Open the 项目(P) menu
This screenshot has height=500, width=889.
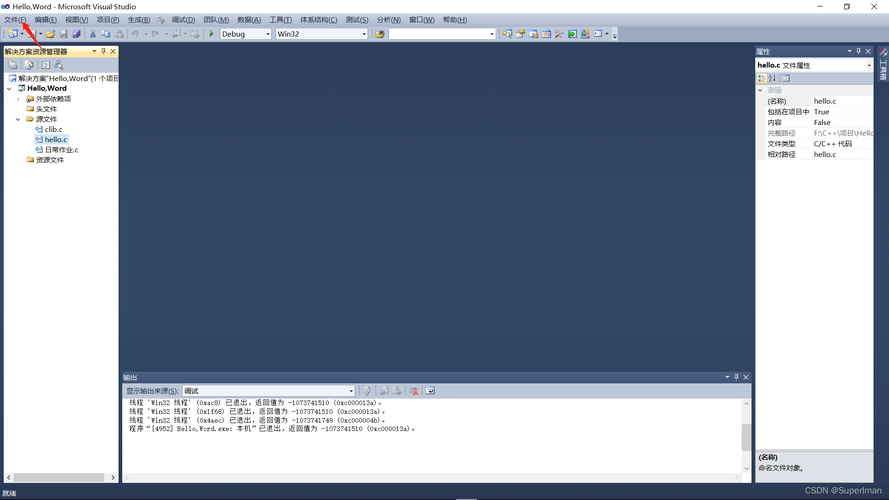click(x=108, y=20)
